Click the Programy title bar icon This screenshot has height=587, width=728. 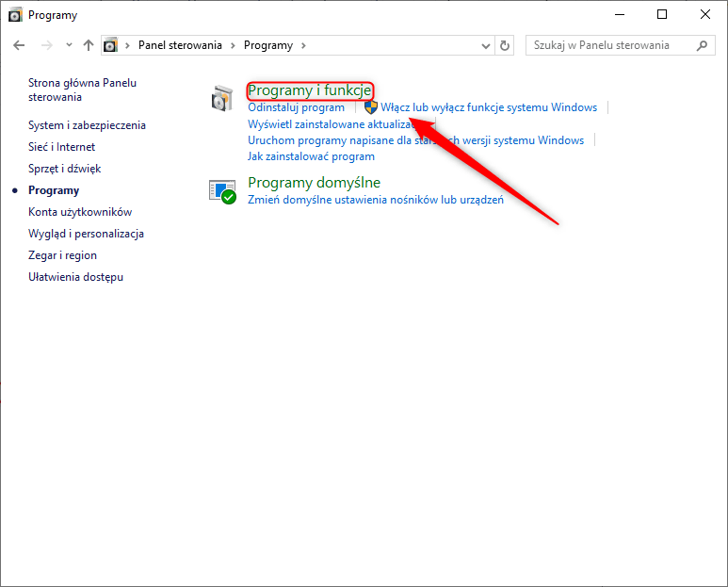coord(15,15)
